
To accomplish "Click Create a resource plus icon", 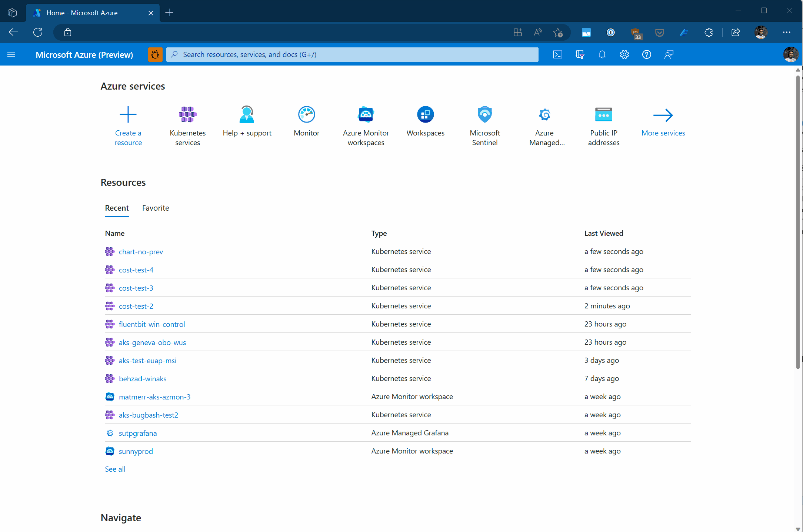I will click(x=128, y=115).
